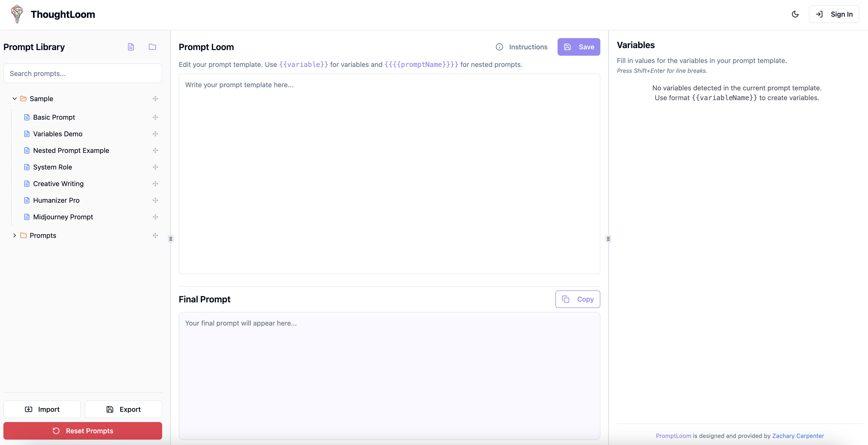Screen dimensions: 868x445
Task: Click the left panel resize grip
Action: click(x=171, y=239)
